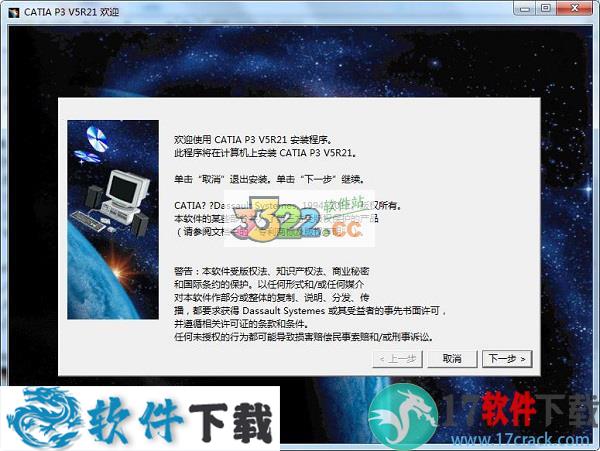
Task: Click the line "和国际条约的保护"
Action: click(x=269, y=285)
